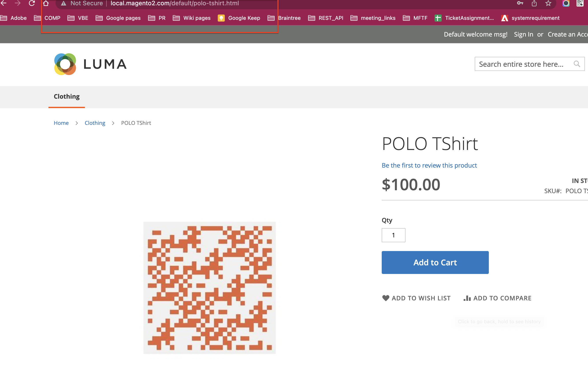Open the Wiki pages bookmark folder
Screen dimensions: 588x366
tap(192, 18)
